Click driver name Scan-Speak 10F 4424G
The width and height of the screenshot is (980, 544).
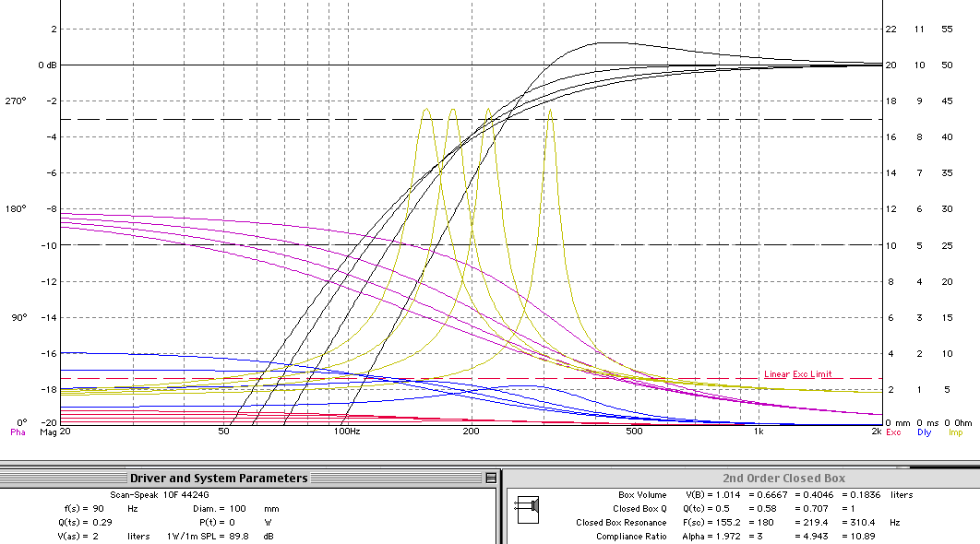[160, 494]
